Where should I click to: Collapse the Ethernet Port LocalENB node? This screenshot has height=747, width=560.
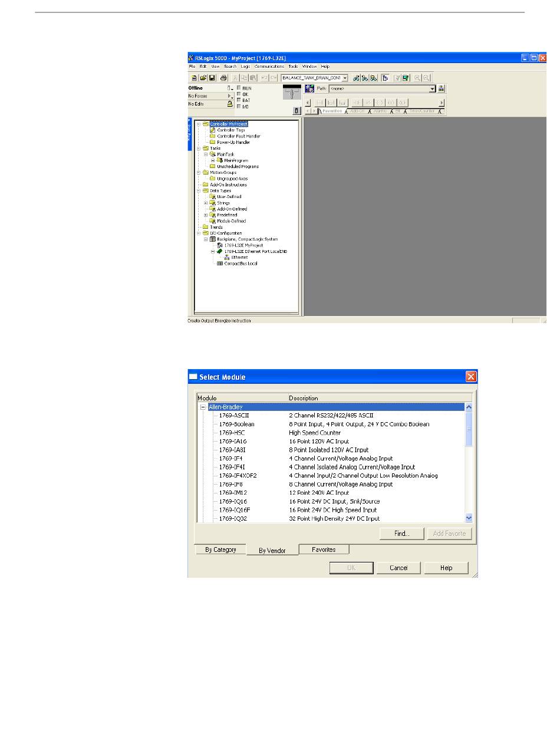(213, 251)
